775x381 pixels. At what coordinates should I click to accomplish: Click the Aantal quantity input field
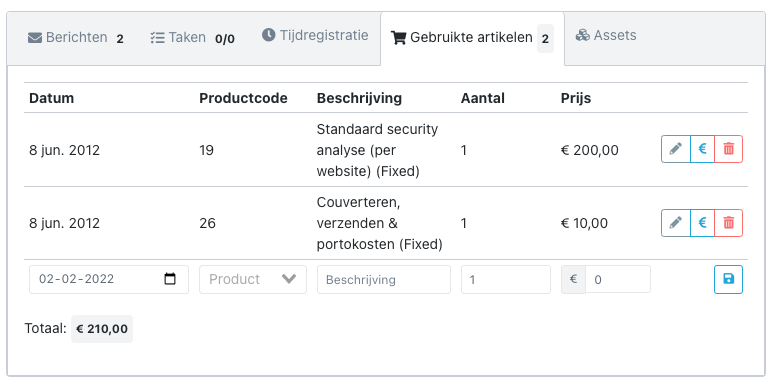point(506,279)
